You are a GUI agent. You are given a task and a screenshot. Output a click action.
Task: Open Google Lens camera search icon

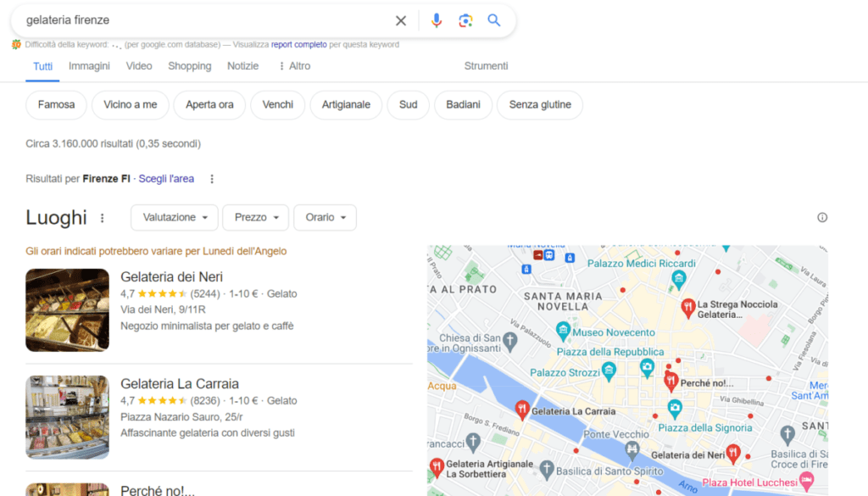(465, 20)
